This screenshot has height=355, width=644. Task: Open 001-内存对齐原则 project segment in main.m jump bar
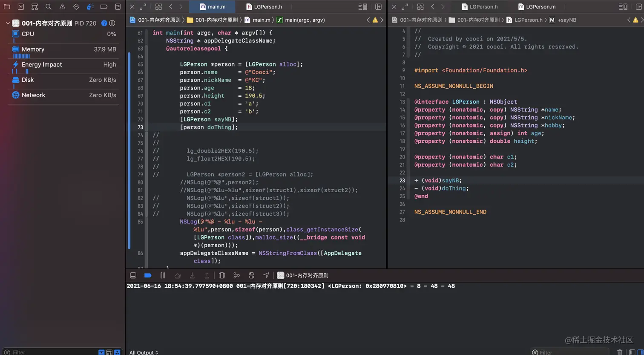[155, 20]
